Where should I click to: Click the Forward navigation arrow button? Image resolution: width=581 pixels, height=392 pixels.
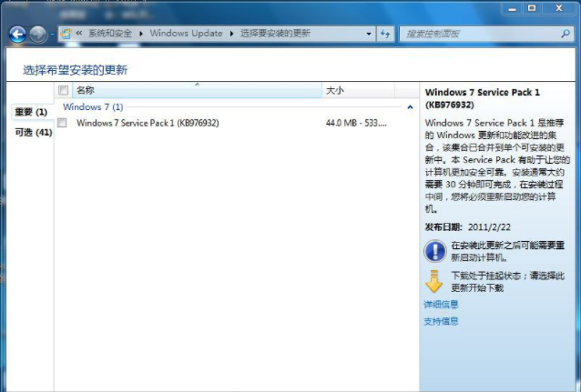(x=37, y=35)
